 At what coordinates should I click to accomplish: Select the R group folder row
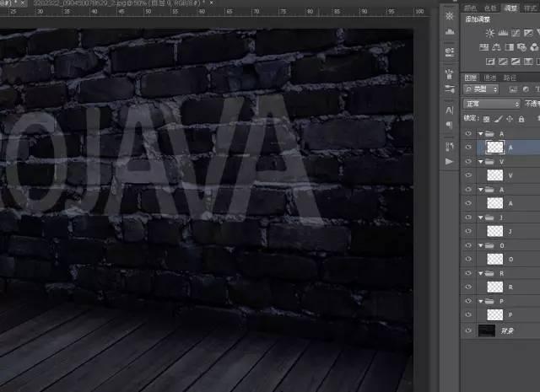click(500, 273)
